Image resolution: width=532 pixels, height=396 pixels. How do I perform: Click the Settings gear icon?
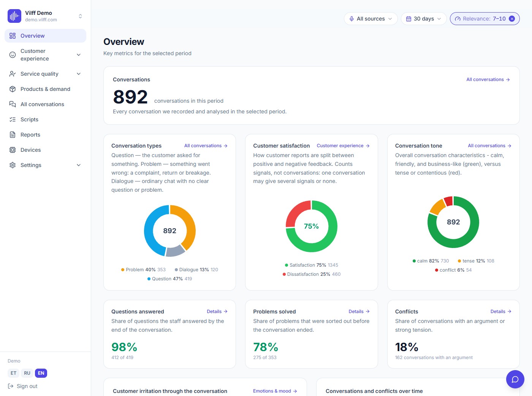coord(13,165)
